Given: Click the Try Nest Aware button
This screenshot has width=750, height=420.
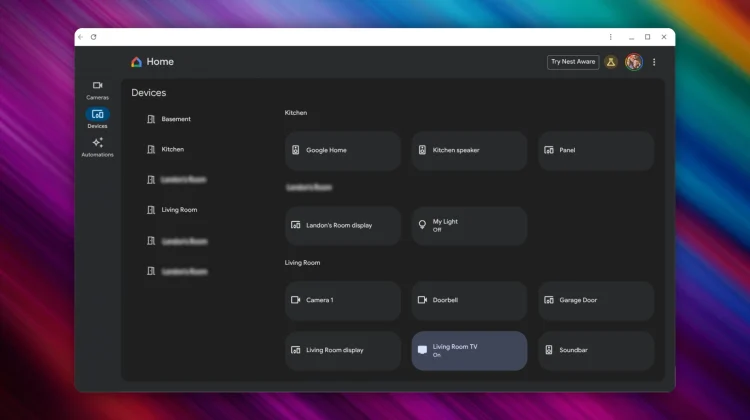Looking at the screenshot, I should click(x=573, y=62).
